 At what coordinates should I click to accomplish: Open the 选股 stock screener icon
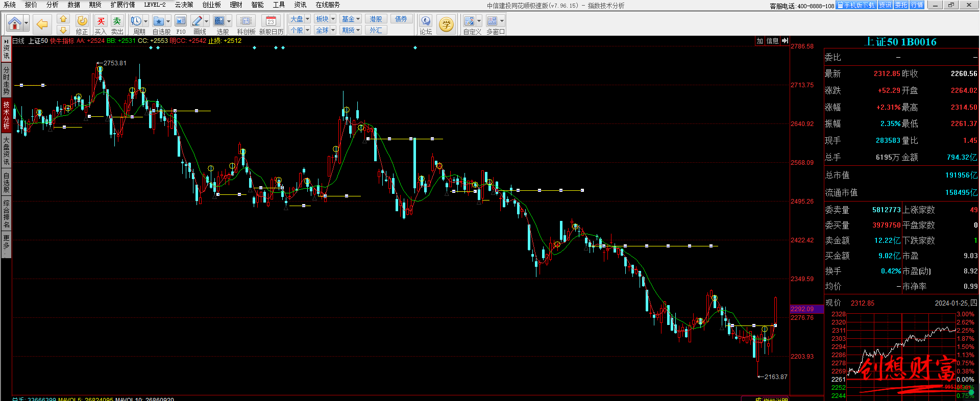click(x=219, y=21)
